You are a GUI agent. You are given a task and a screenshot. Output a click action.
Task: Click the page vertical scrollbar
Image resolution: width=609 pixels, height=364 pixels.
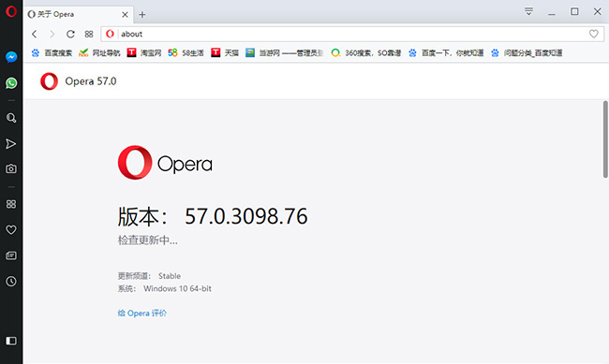point(605,138)
